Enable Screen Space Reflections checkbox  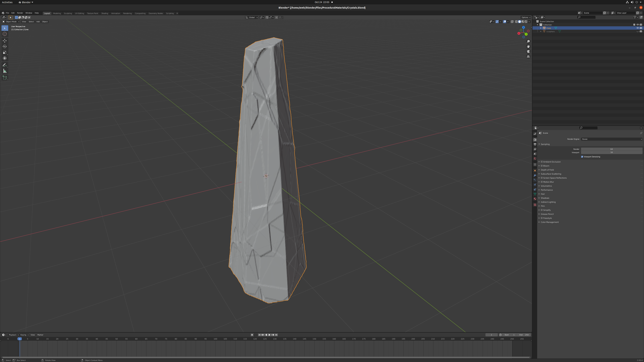(x=542, y=178)
